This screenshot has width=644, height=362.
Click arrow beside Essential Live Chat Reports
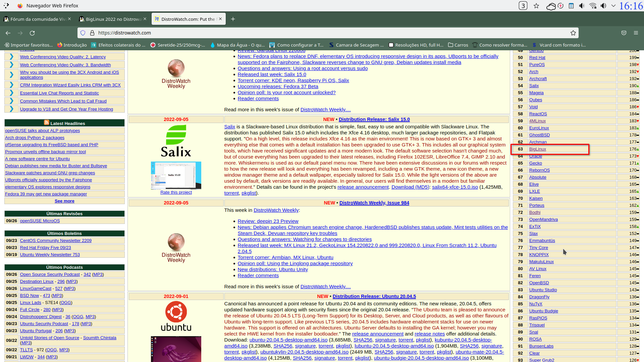[11, 93]
